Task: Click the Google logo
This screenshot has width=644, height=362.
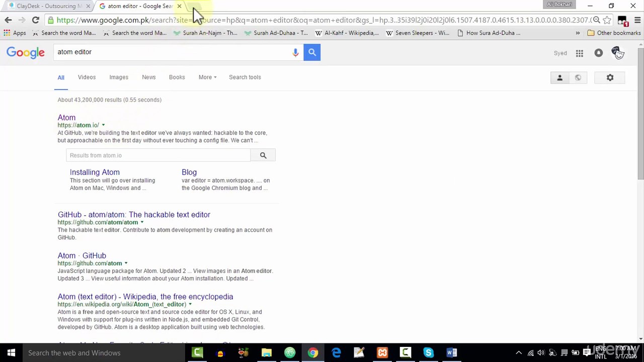Action: click(26, 53)
